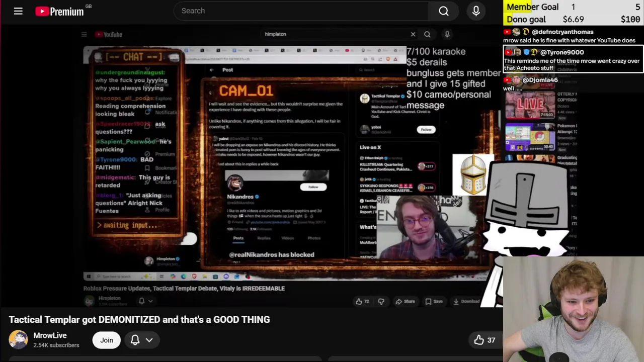Open the @Tyrone9000 chat message
644x362 pixels.
click(573, 59)
